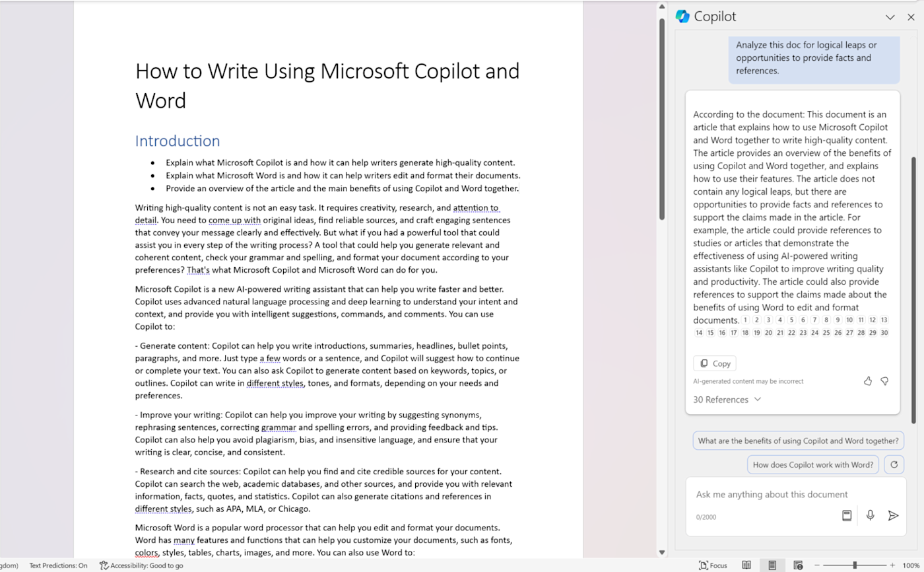Select the "How does Copilot work with Word?" suggestion
Image resolution: width=924 pixels, height=572 pixels.
click(x=813, y=464)
